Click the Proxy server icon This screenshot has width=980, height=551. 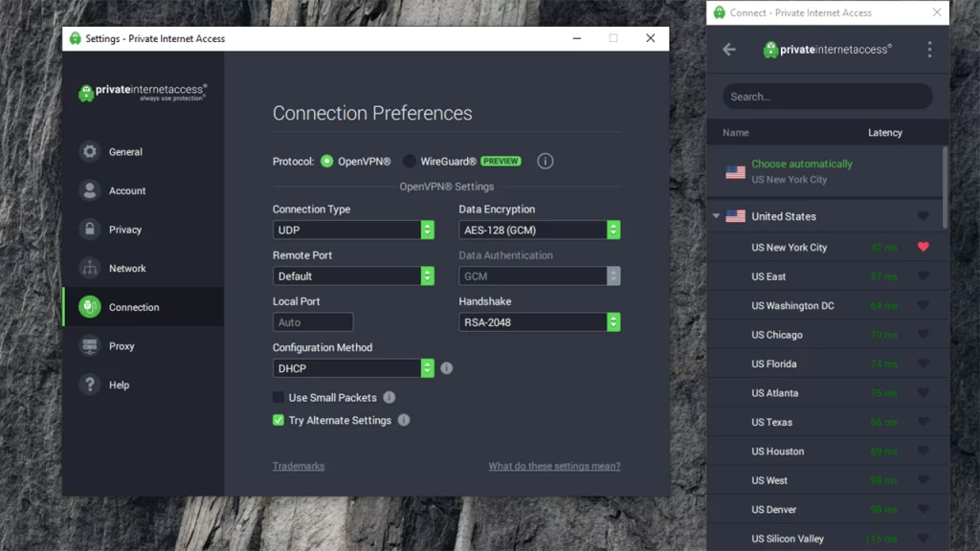(x=90, y=345)
